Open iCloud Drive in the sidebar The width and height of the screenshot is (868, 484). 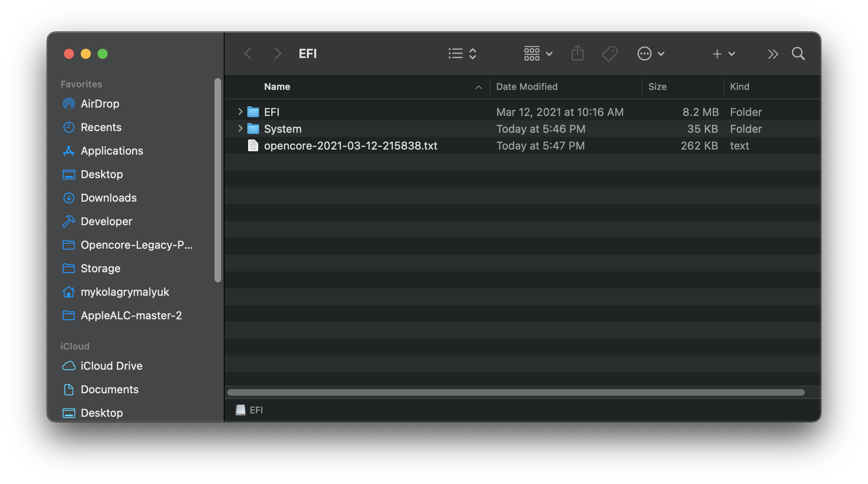coord(111,366)
